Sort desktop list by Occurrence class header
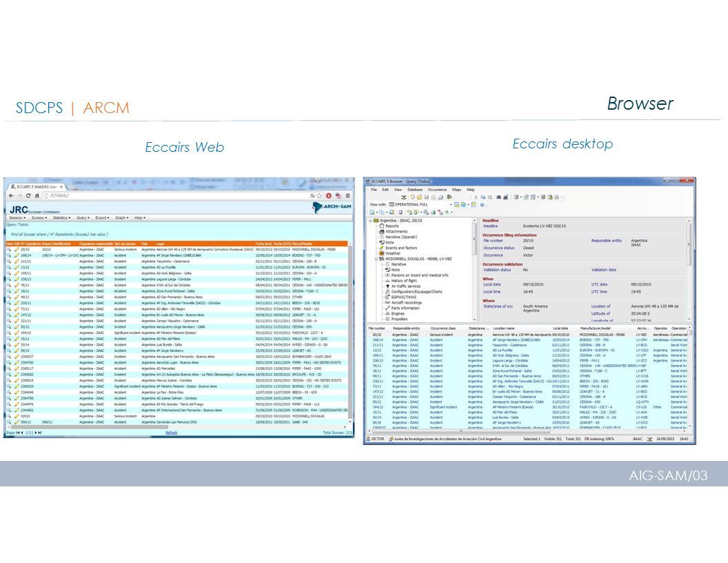The height and width of the screenshot is (563, 728). [443, 328]
